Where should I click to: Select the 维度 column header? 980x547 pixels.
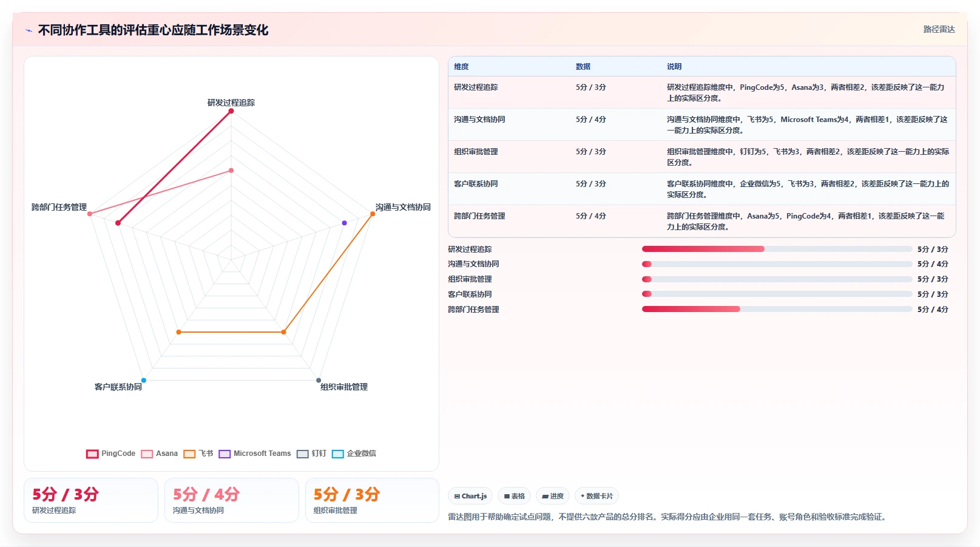461,67
